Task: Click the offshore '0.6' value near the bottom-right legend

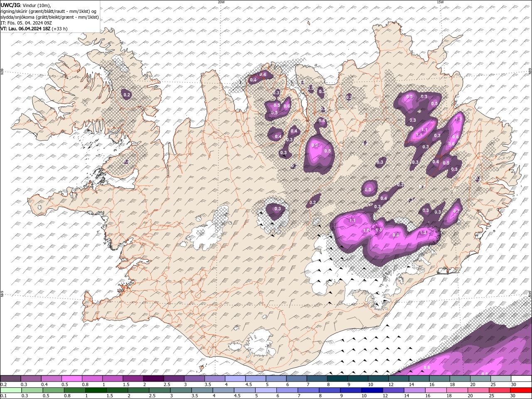Action: [426, 367]
